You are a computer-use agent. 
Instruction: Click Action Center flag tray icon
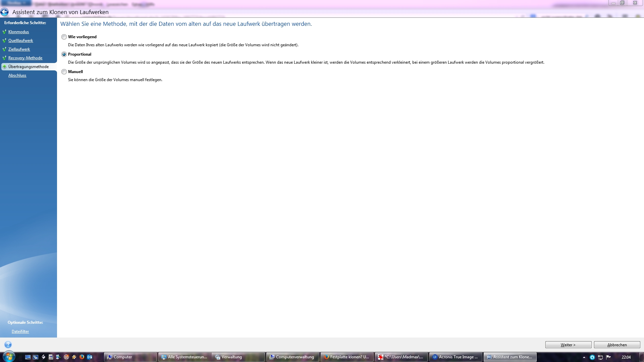[608, 357]
